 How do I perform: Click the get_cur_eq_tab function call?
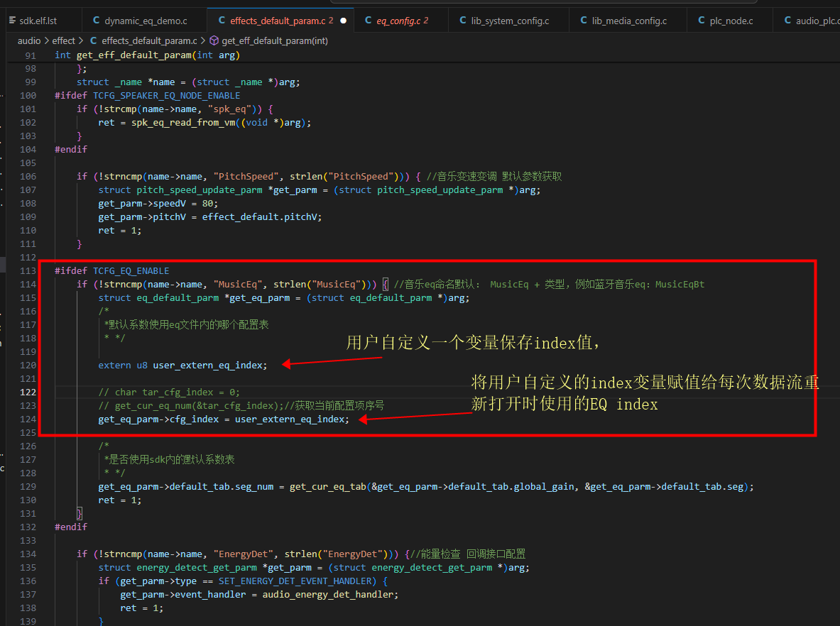coord(328,487)
